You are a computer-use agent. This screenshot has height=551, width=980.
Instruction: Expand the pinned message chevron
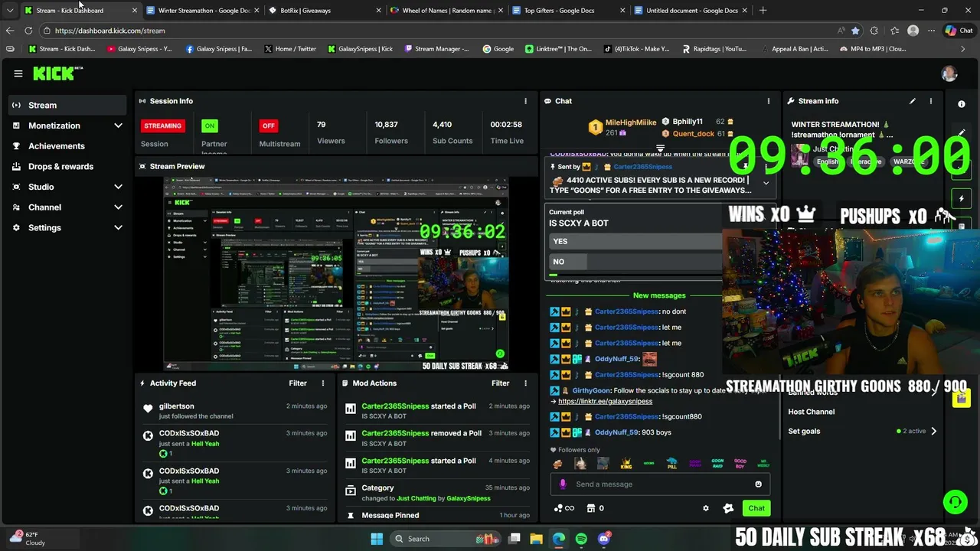pyautogui.click(x=766, y=183)
